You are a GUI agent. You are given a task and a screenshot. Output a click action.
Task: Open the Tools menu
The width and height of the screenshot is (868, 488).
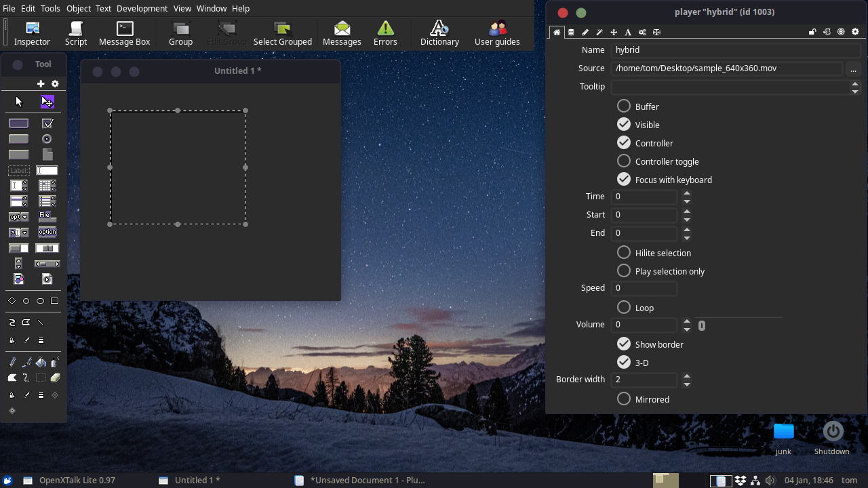50,8
